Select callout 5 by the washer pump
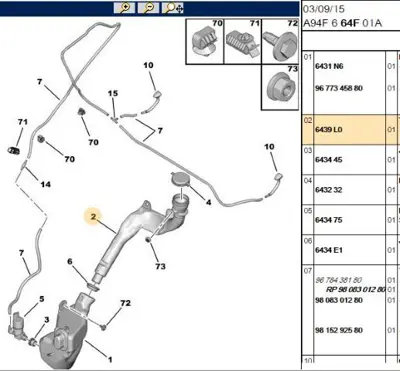 [42, 299]
